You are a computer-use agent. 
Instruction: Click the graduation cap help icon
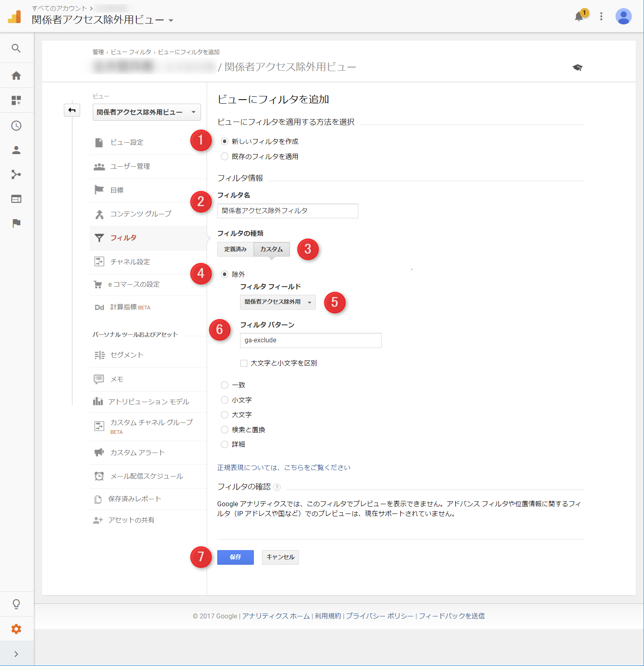577,67
